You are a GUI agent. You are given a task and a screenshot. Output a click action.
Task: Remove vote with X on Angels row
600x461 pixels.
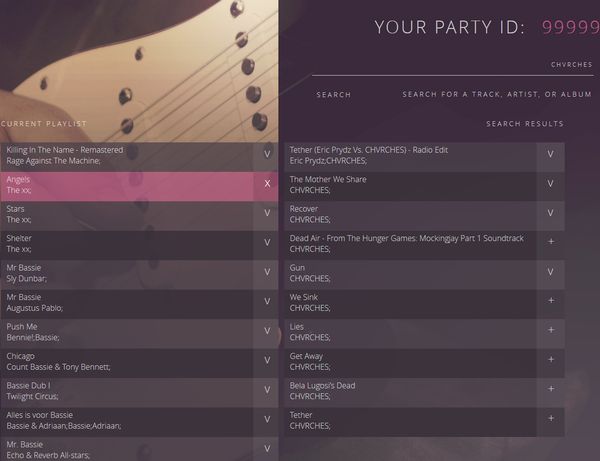coord(266,184)
